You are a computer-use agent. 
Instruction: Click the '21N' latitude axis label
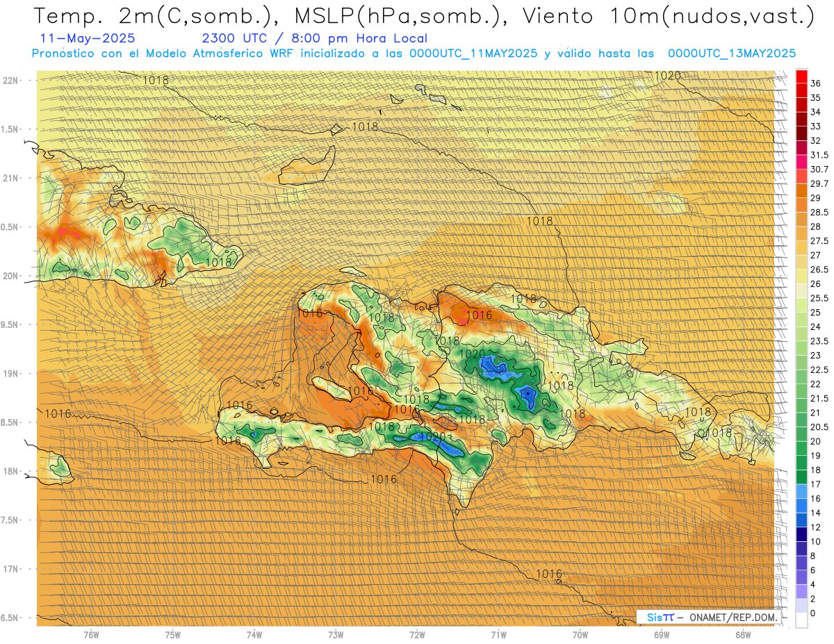pyautogui.click(x=10, y=178)
